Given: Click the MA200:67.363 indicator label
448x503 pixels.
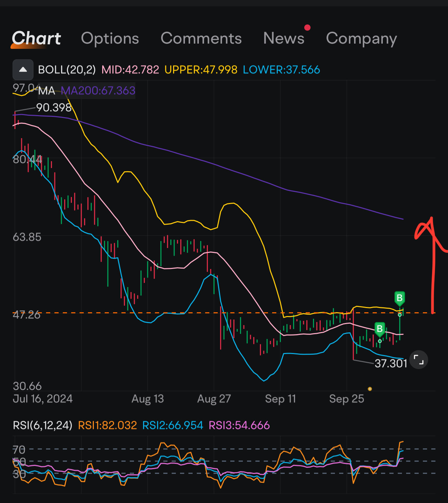Looking at the screenshot, I should tap(98, 91).
